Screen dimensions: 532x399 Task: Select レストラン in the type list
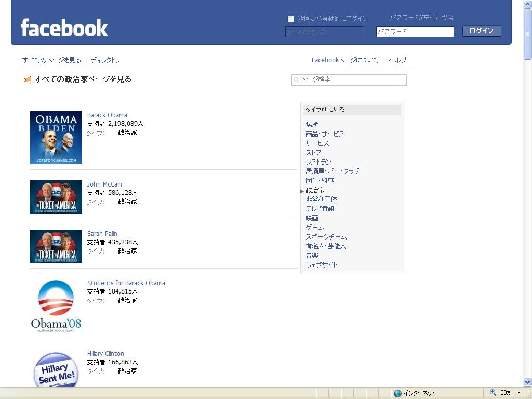(x=318, y=162)
